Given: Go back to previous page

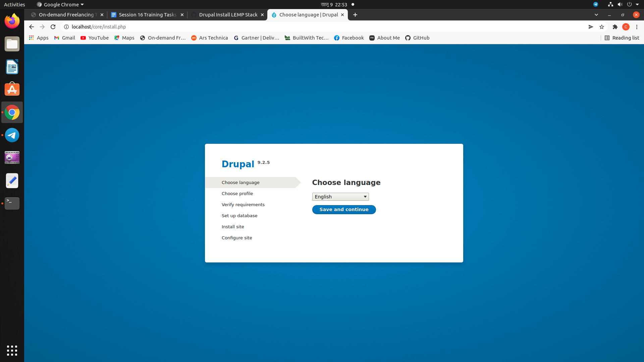Looking at the screenshot, I should coord(32,27).
